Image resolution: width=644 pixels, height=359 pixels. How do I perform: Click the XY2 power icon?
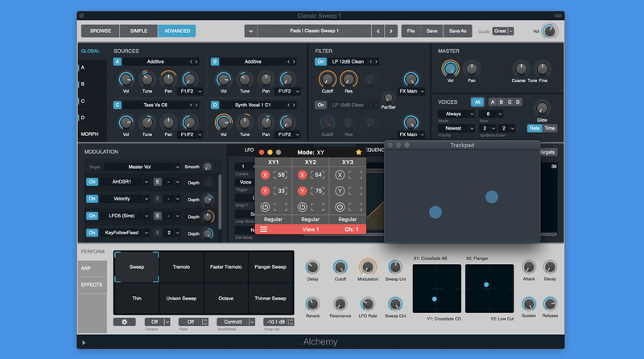point(303,207)
